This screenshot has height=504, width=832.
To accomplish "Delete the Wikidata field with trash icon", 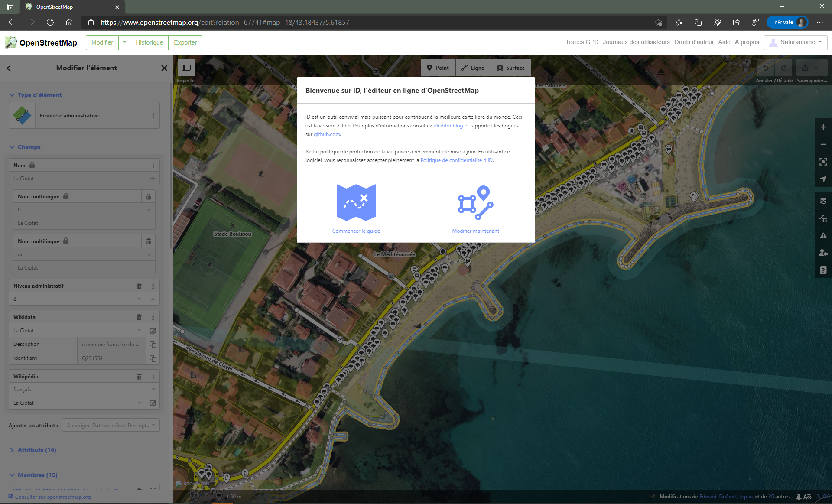I will pyautogui.click(x=139, y=317).
